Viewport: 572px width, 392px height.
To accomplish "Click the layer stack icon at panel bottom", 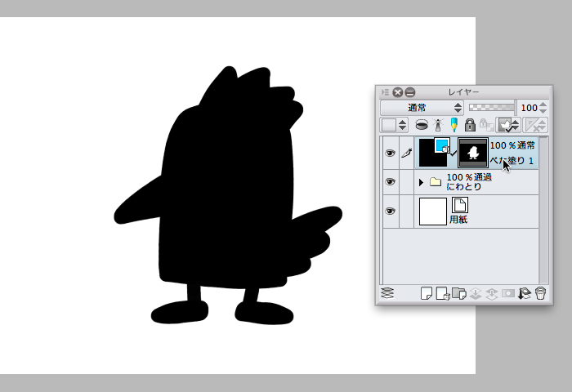I will tap(387, 293).
